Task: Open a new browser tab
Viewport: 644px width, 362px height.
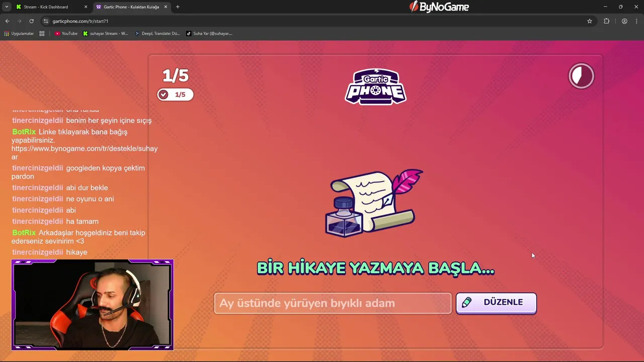Action: [178, 7]
